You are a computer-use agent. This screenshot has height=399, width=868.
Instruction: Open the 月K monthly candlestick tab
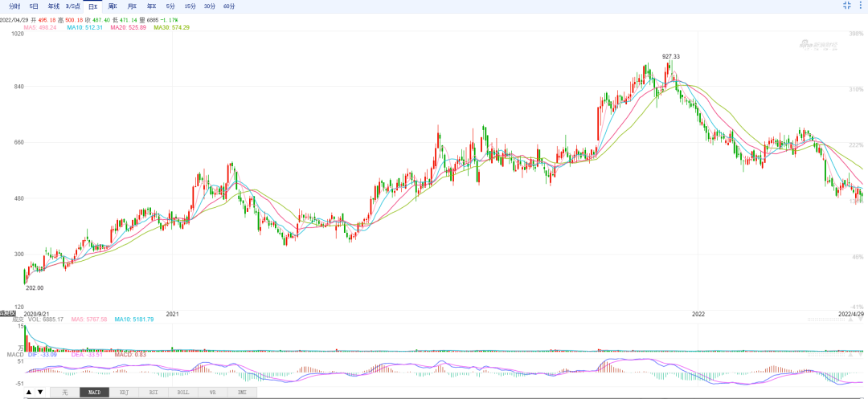(x=131, y=6)
